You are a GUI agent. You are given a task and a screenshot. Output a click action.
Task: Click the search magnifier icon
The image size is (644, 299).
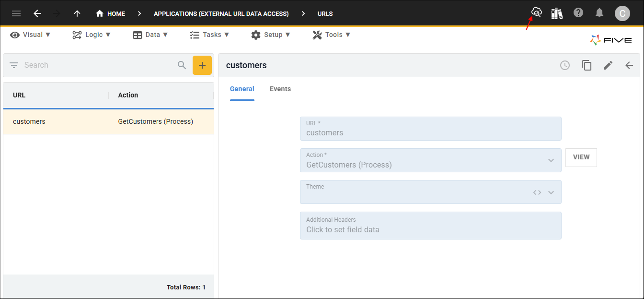182,65
